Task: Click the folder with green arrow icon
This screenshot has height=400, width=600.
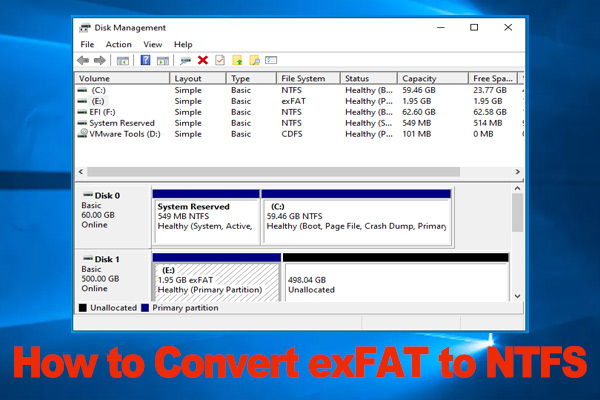Action: 237,60
